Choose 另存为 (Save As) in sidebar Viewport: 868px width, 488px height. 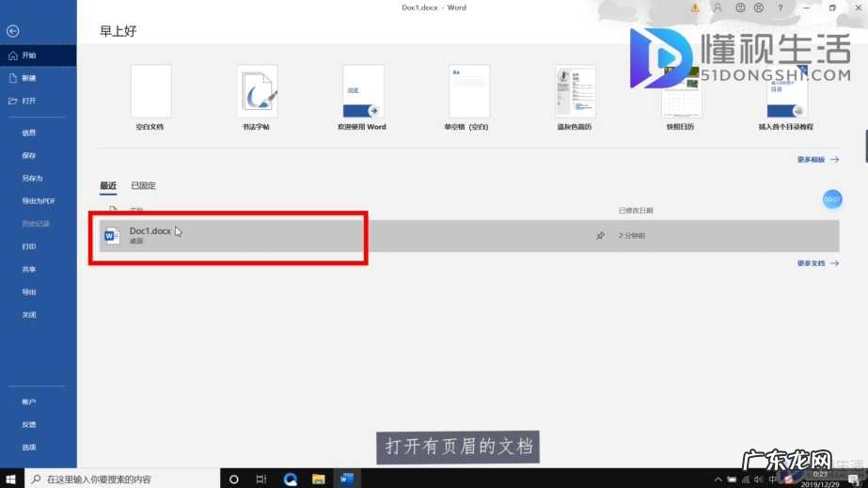32,178
